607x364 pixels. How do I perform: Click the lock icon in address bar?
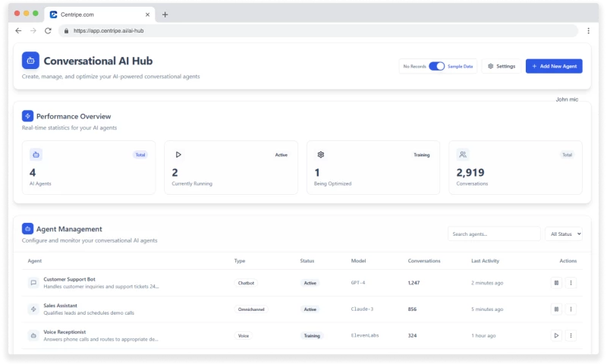pos(66,30)
